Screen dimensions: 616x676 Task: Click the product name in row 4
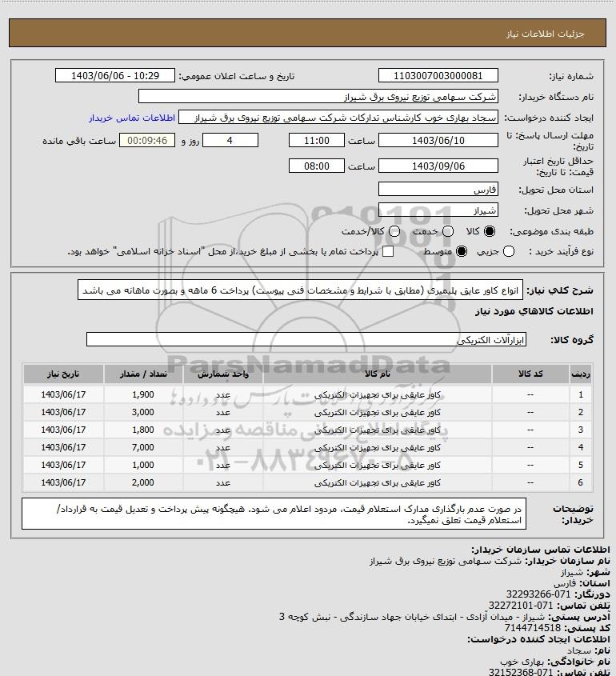pyautogui.click(x=377, y=448)
